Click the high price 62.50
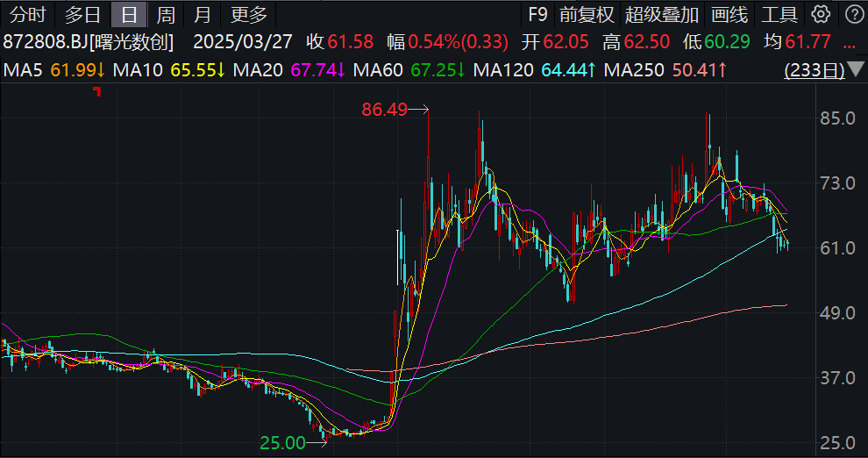 click(646, 41)
